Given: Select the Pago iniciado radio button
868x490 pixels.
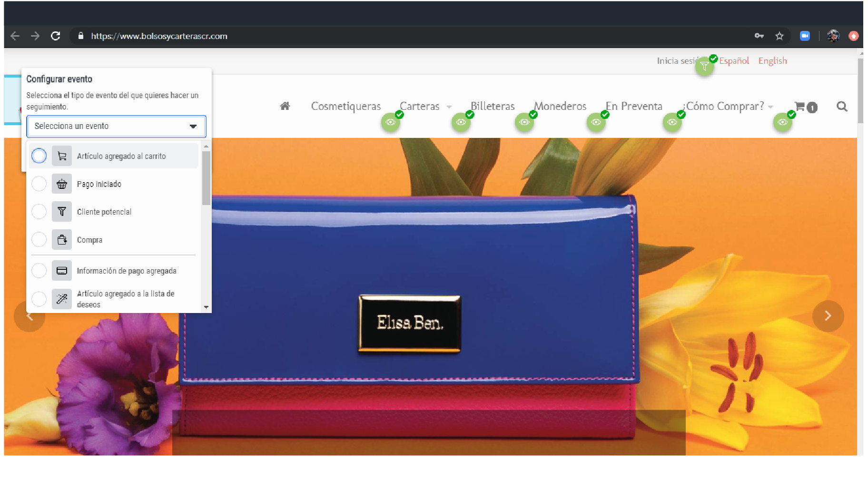Looking at the screenshot, I should (x=39, y=184).
